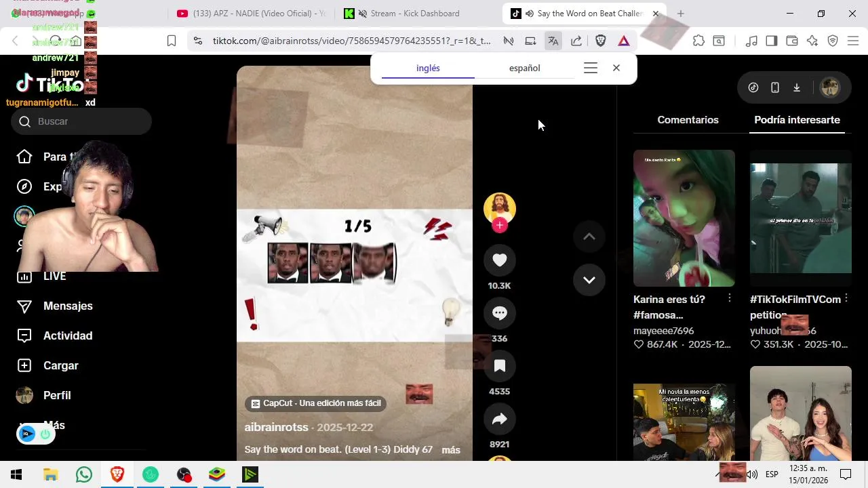The image size is (868, 488).
Task: Open File Explorer from taskbar
Action: 51,474
